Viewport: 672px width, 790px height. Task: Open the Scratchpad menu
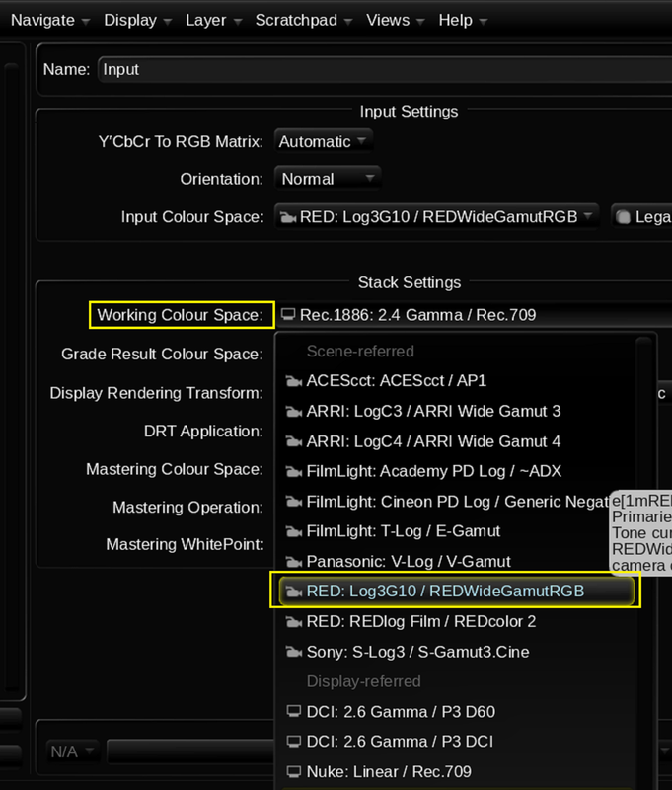pos(304,20)
